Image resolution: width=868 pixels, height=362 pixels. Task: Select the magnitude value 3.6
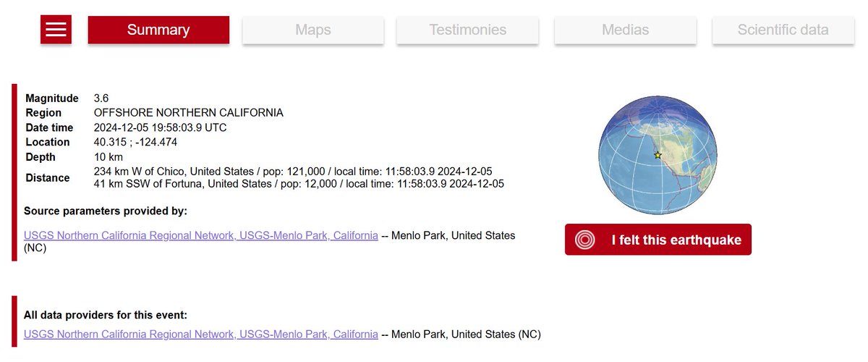point(102,98)
